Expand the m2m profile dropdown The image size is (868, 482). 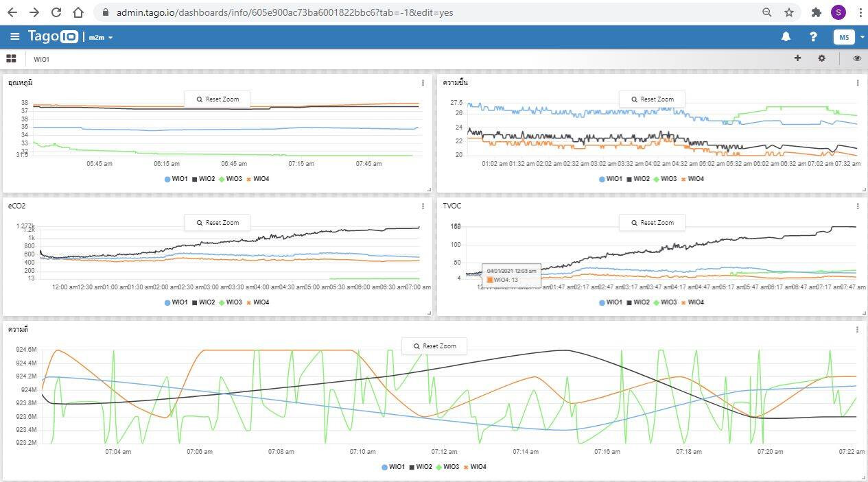click(x=101, y=38)
